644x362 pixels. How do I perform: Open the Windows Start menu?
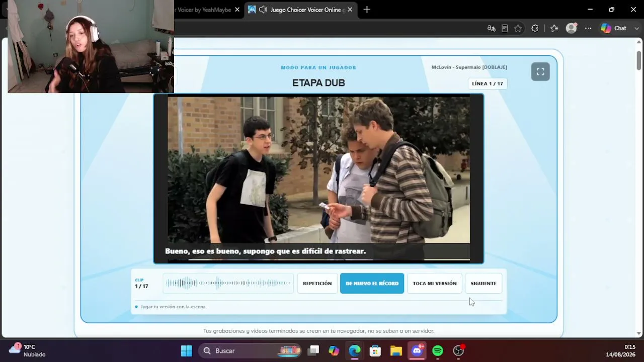(x=187, y=350)
